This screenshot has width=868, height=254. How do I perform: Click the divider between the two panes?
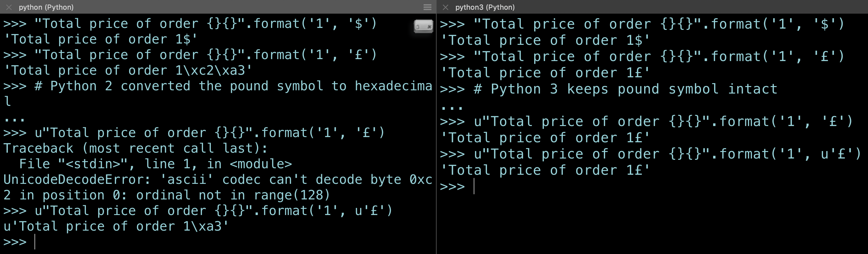point(436,134)
